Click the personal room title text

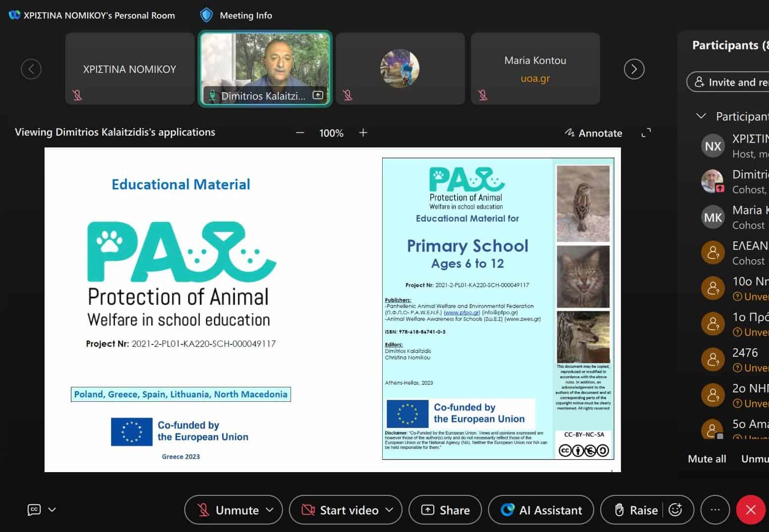pyautogui.click(x=100, y=15)
